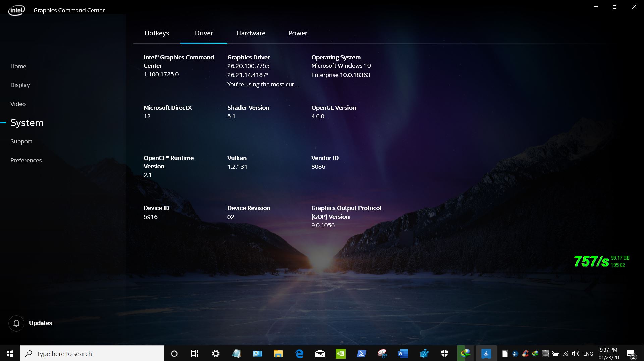Open the Display section
The image size is (644, 361).
[x=20, y=85]
